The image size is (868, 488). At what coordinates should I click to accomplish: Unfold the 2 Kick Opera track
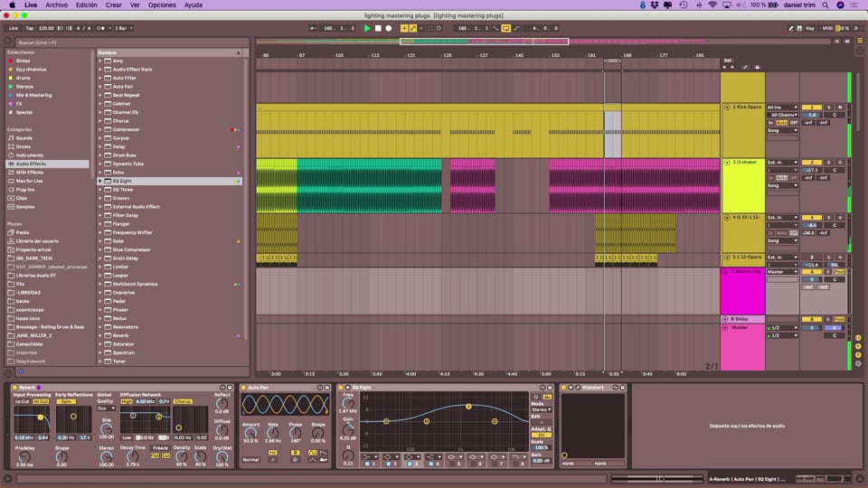coord(727,108)
